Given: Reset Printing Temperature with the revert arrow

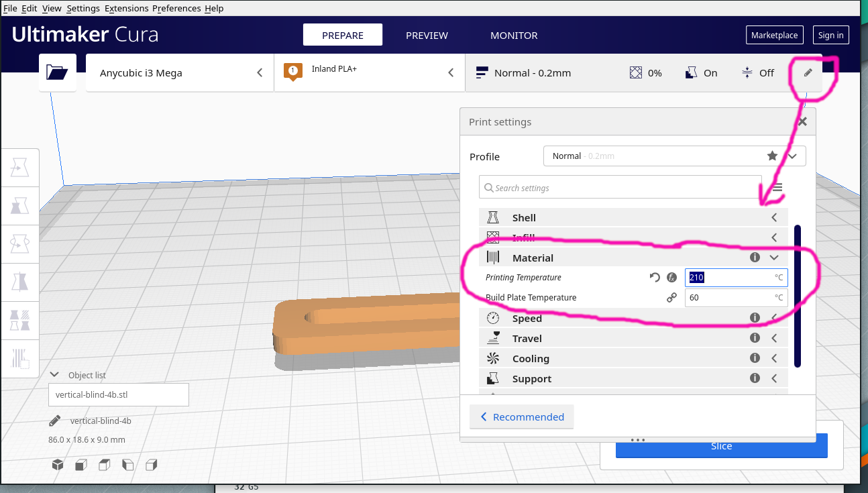Looking at the screenshot, I should [655, 277].
